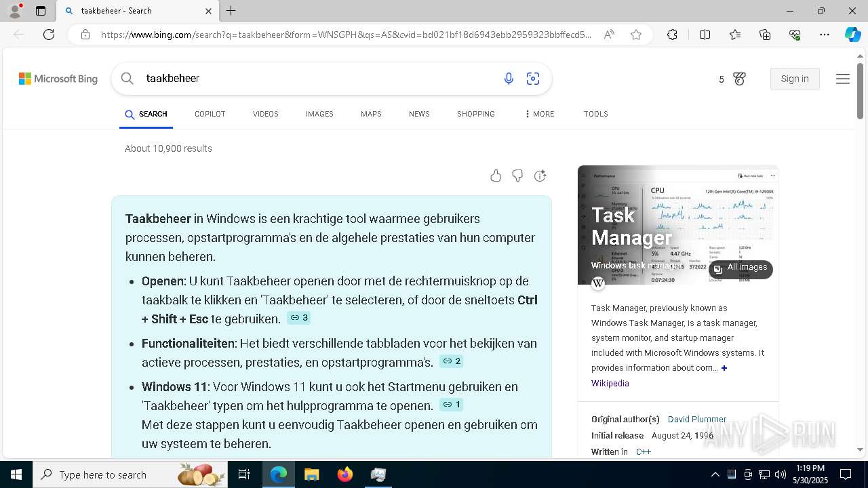
Task: Click the Wikipedia W logo icon
Action: (598, 283)
